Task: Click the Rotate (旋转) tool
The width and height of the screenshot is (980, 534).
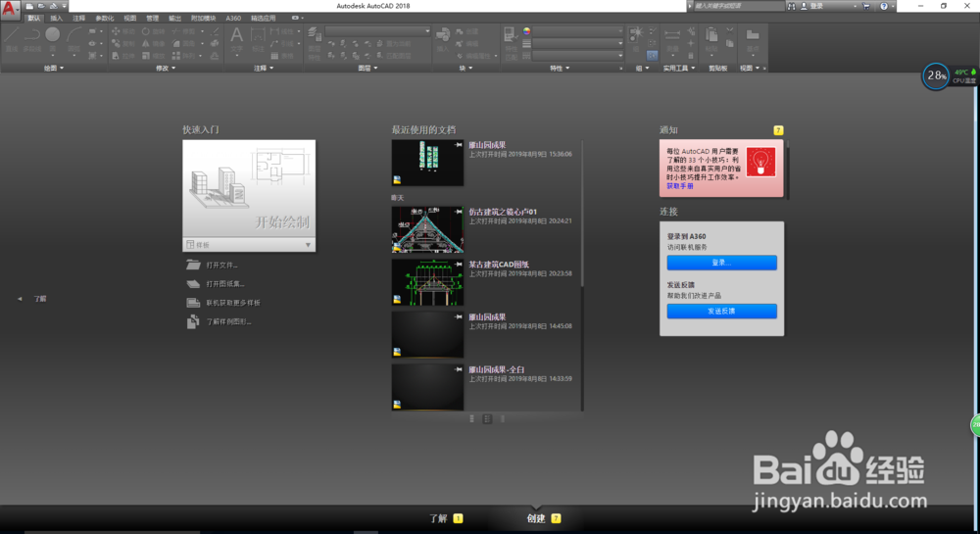Action: click(x=153, y=31)
